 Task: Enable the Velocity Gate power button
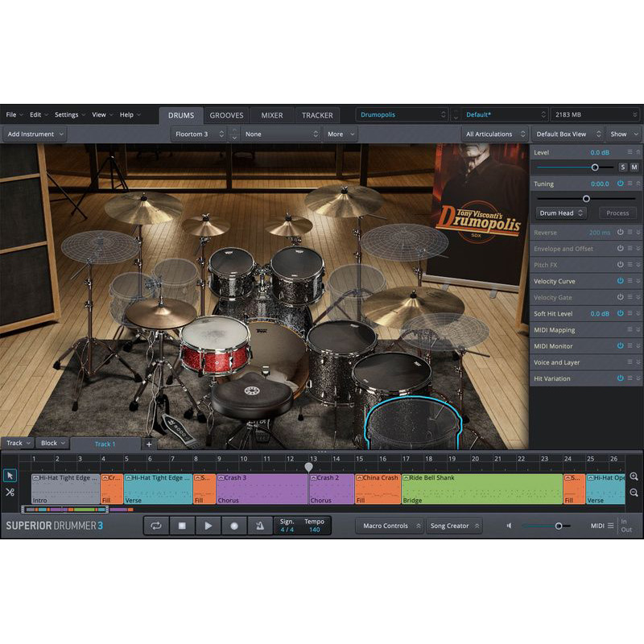click(x=620, y=297)
